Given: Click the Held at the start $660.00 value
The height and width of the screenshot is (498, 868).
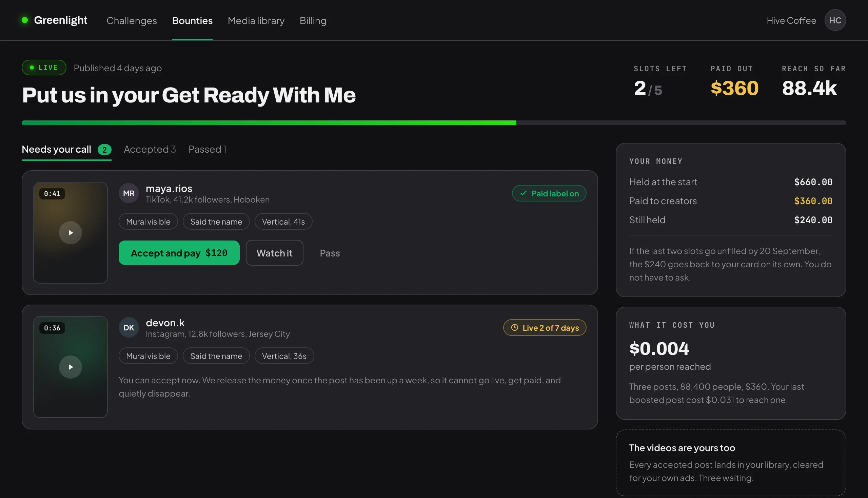Looking at the screenshot, I should click(813, 182).
